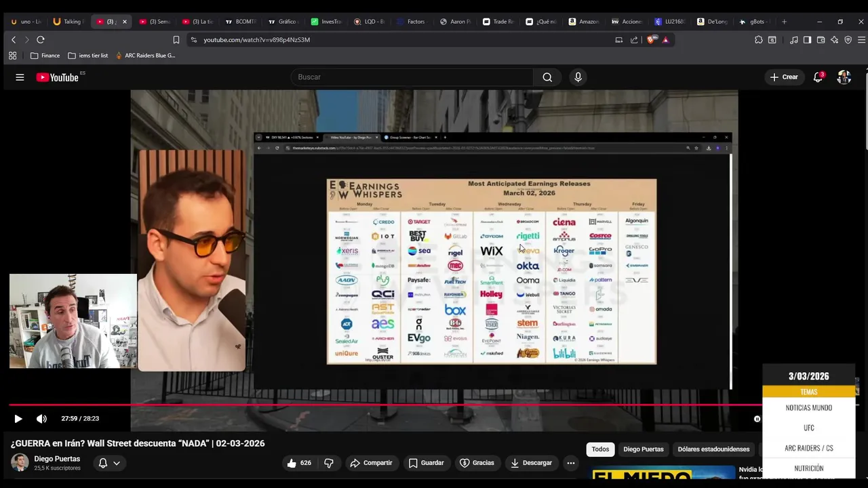Click the Descargar download button

pyautogui.click(x=531, y=463)
